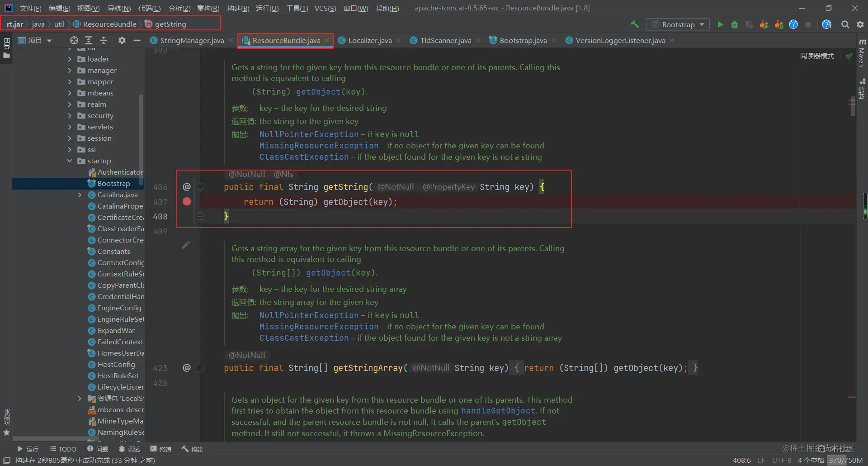Expand the manager folder
This screenshot has width=868, height=466.
click(x=70, y=70)
